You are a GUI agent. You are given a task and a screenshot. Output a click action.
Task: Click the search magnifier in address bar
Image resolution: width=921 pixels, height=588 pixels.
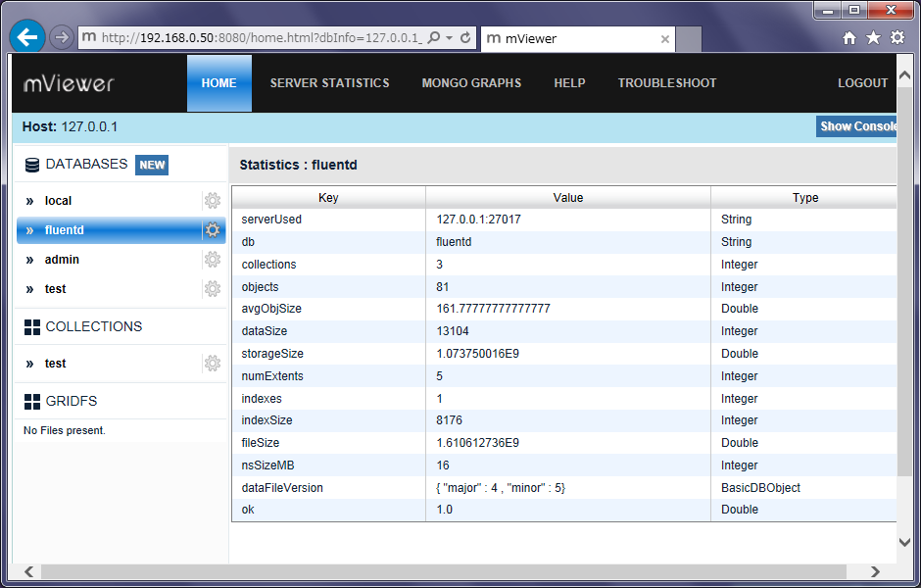coord(433,37)
